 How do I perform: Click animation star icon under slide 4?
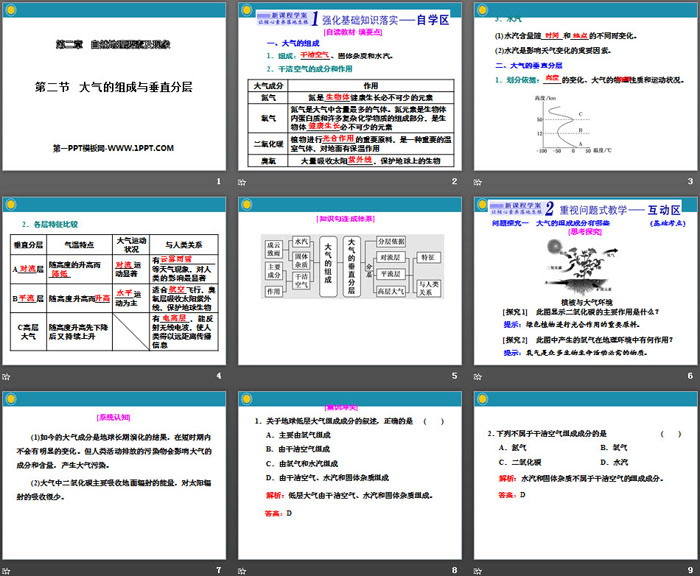click(x=6, y=376)
